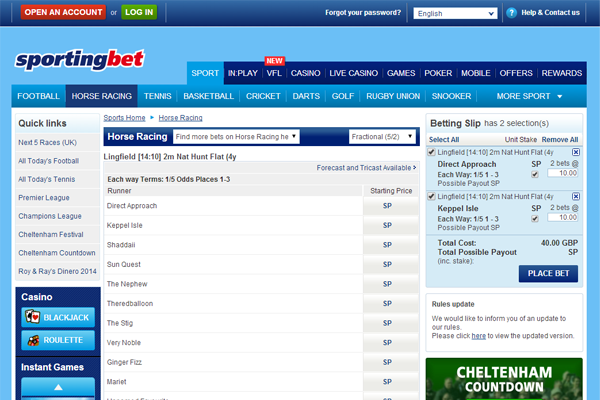600x400 pixels.
Task: Click the Help question mark icon
Action: click(511, 13)
